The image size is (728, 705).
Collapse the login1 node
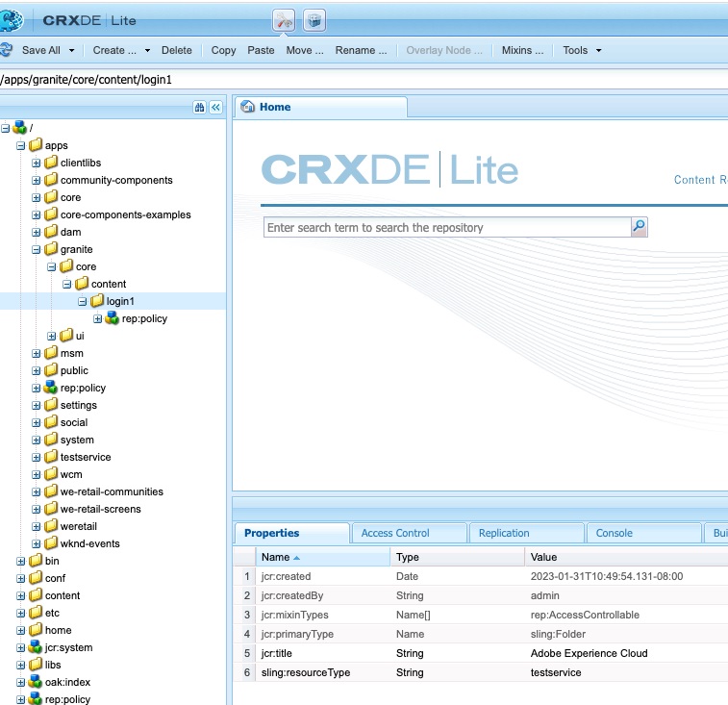point(82,302)
